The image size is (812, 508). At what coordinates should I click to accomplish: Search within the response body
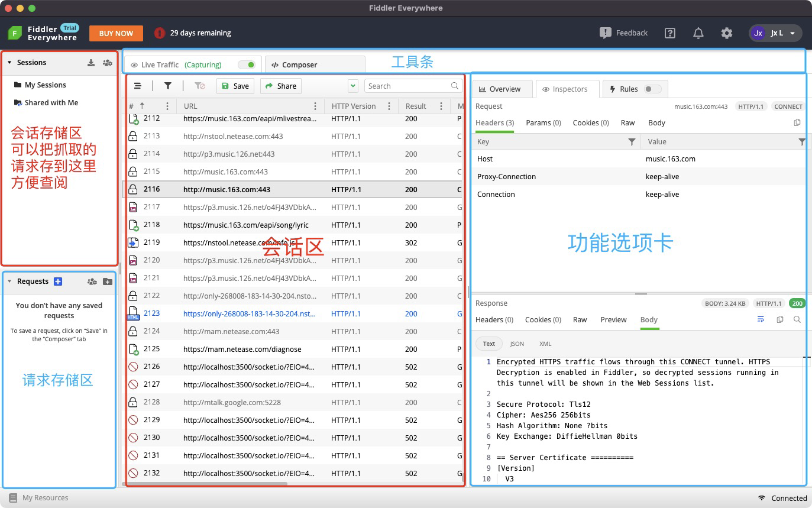(797, 319)
